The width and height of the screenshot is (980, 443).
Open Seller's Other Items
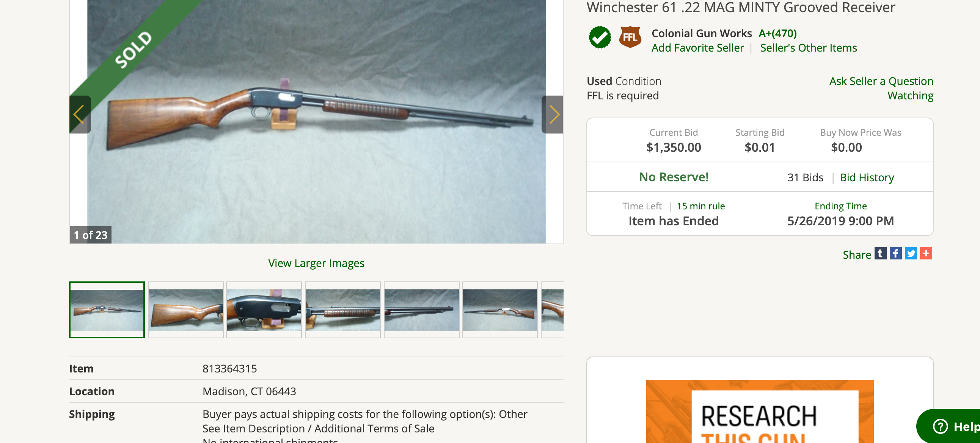click(808, 48)
